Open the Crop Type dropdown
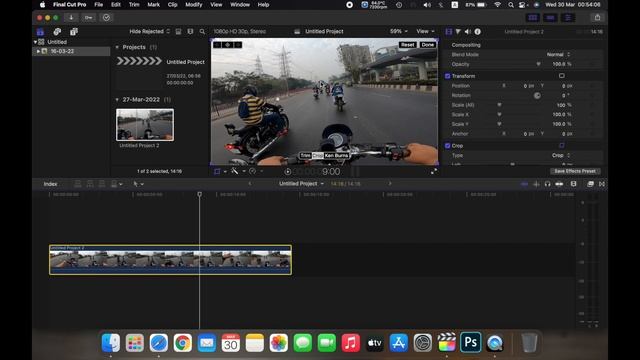 coord(561,156)
